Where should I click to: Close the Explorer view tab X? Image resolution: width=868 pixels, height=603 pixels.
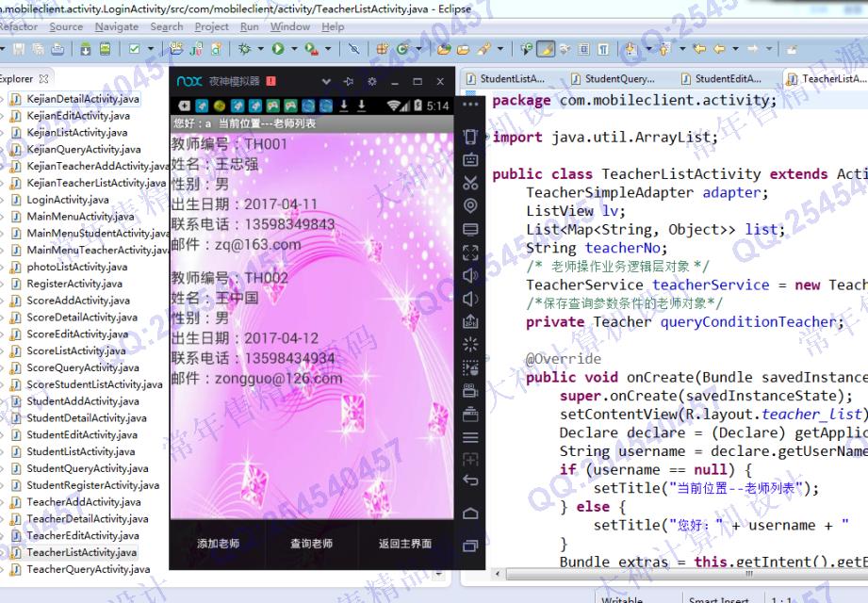click(43, 79)
